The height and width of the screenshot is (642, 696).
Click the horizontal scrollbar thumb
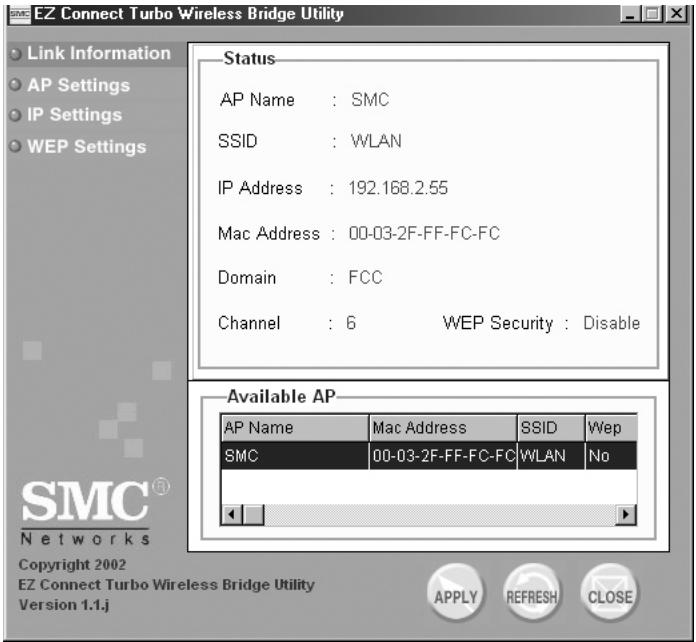[x=253, y=515]
